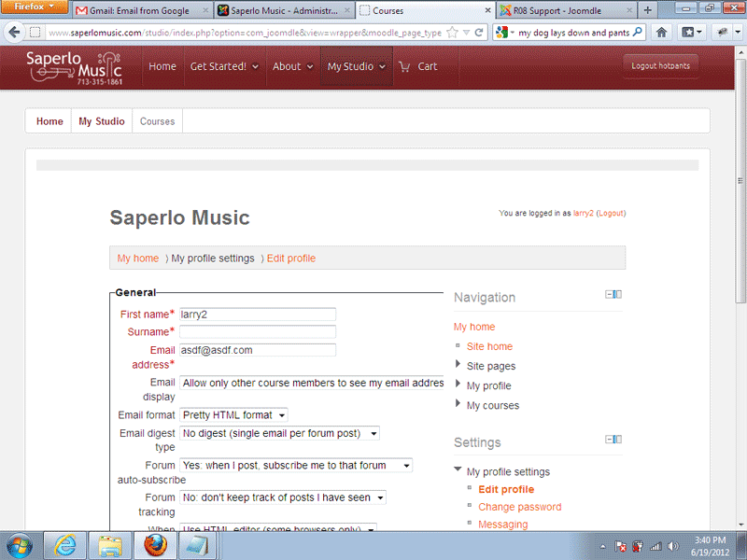This screenshot has width=747, height=560.
Task: Collapse My profile settings section
Action: point(458,471)
